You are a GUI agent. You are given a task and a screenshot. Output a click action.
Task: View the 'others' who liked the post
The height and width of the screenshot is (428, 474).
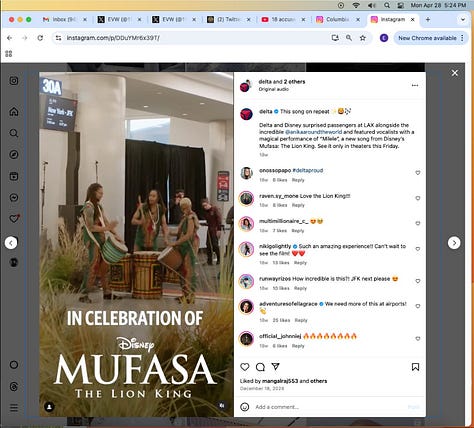pyautogui.click(x=318, y=381)
